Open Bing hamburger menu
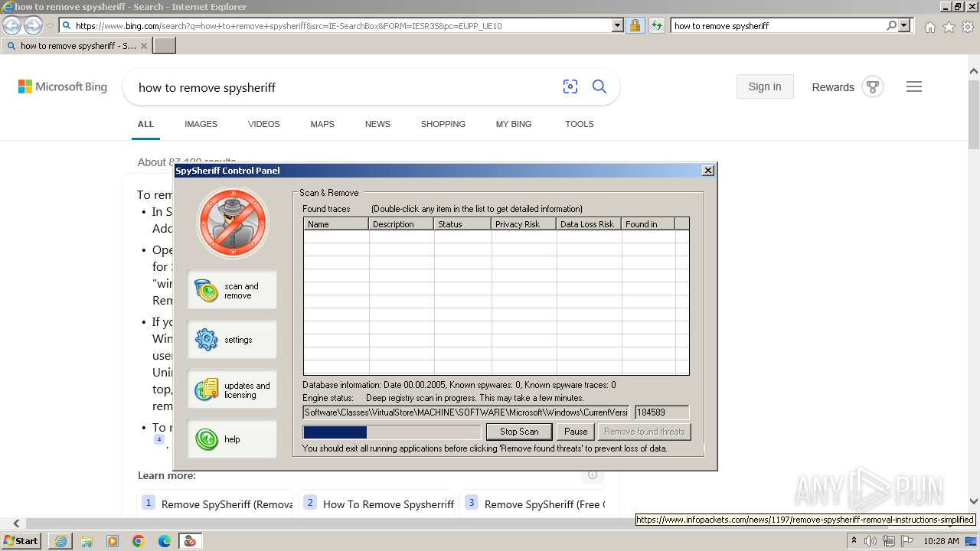Viewport: 980px width, 551px height. click(914, 86)
